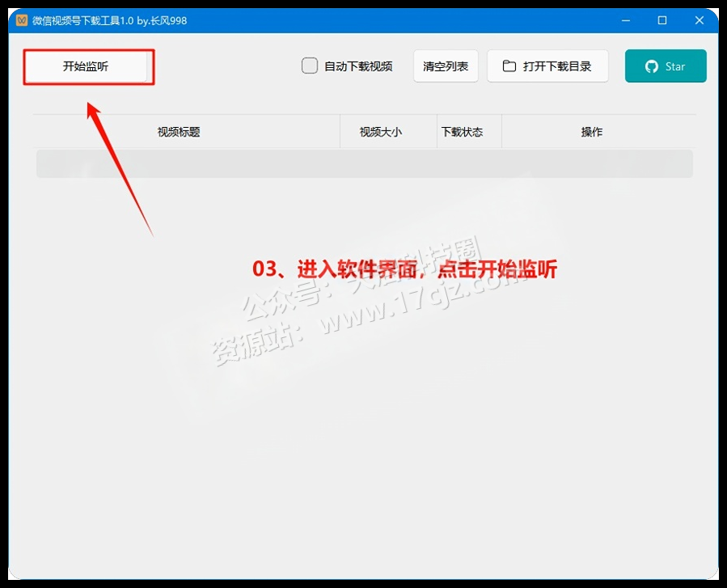Image resolution: width=727 pixels, height=588 pixels.
Task: Click the 下载状态 column header
Action: 469,132
